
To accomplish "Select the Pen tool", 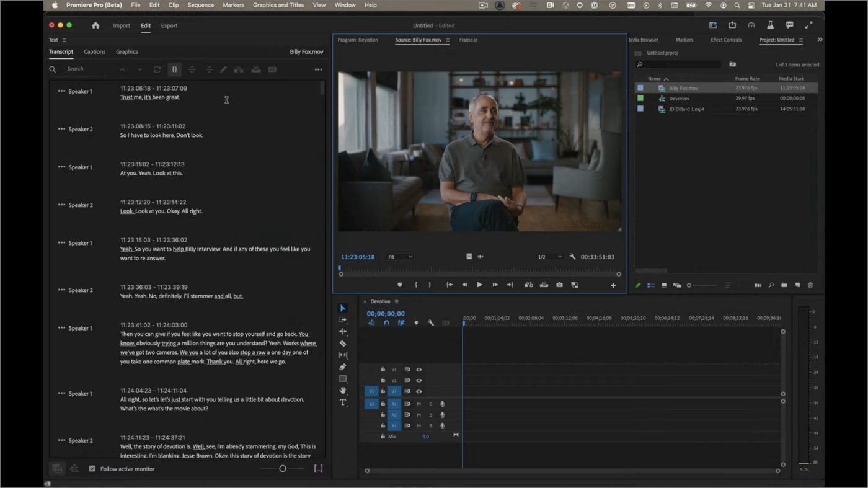I will 343,367.
